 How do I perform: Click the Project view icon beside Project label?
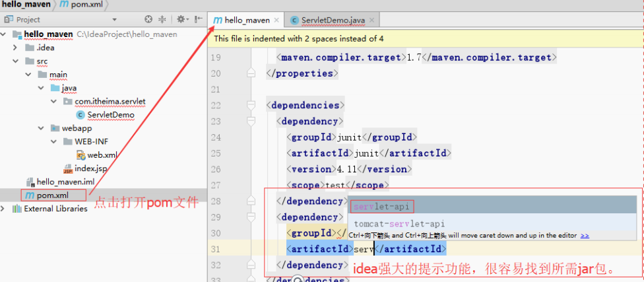coord(9,19)
